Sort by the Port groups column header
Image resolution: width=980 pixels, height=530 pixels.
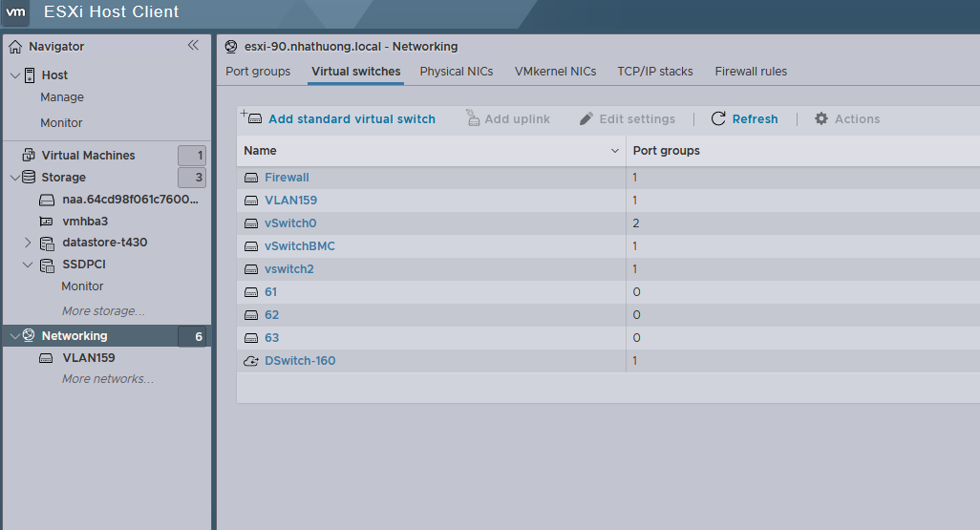[x=667, y=151]
